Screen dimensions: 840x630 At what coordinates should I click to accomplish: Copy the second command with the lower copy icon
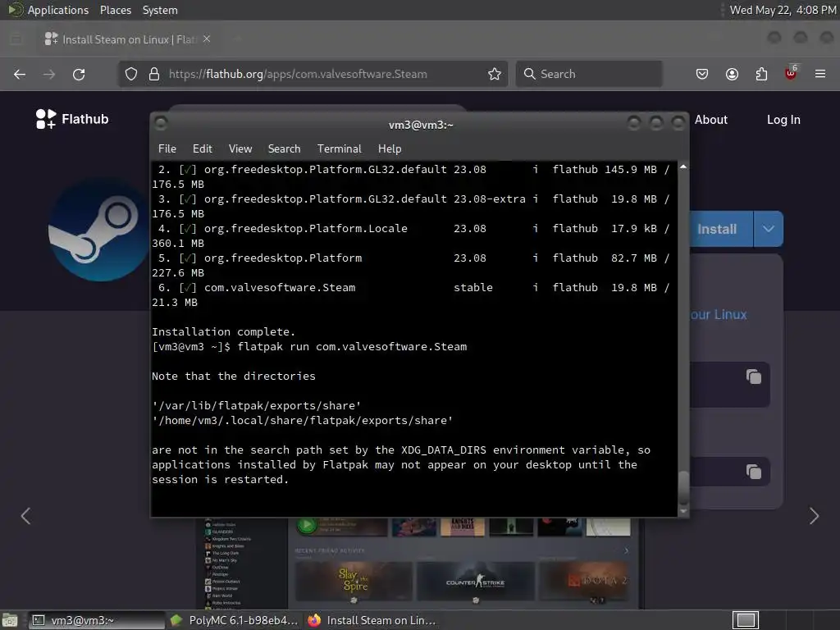pos(754,472)
